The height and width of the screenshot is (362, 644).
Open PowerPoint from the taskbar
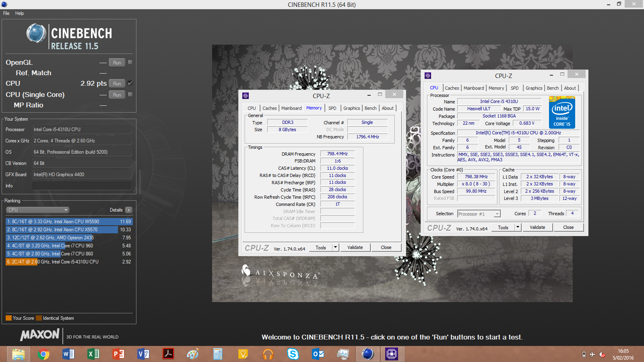[118, 354]
